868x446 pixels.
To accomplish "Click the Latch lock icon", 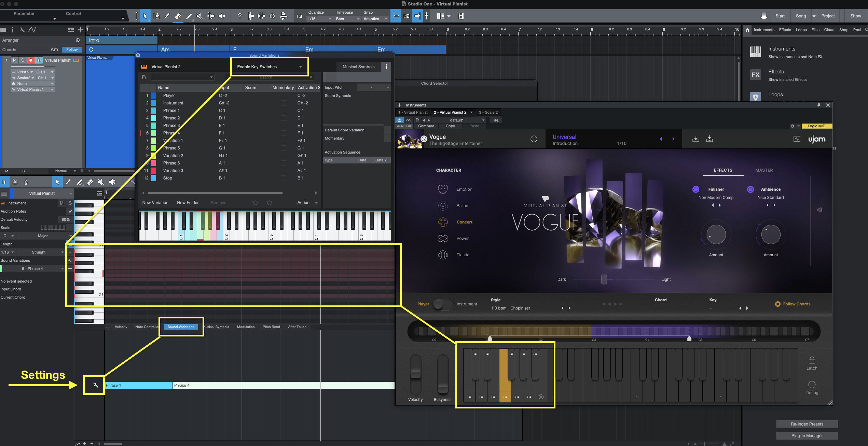I will (x=812, y=360).
